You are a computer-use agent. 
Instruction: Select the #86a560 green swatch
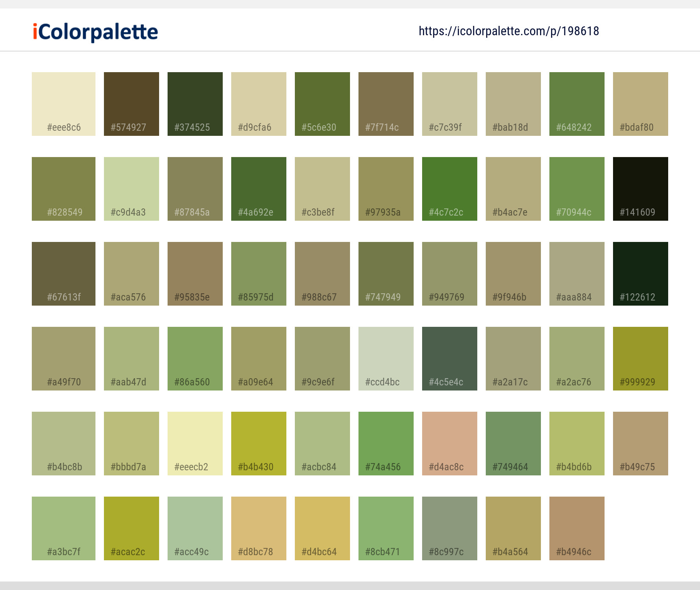pyautogui.click(x=195, y=359)
